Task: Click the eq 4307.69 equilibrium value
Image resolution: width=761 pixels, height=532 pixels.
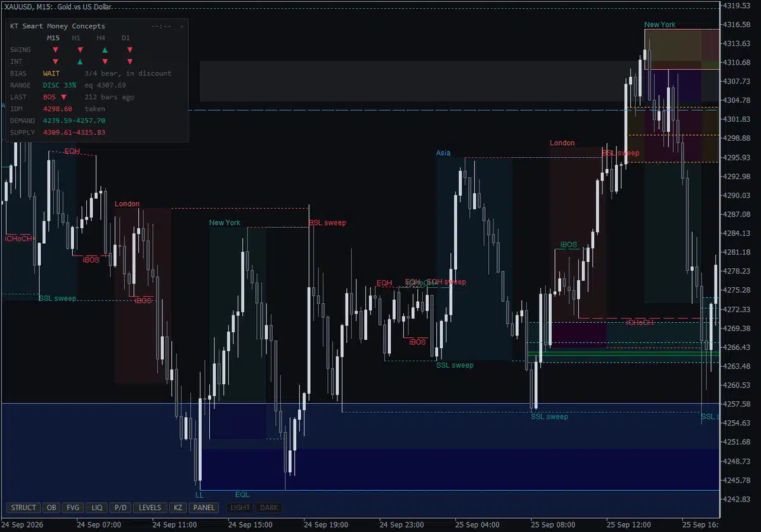Action: tap(105, 85)
